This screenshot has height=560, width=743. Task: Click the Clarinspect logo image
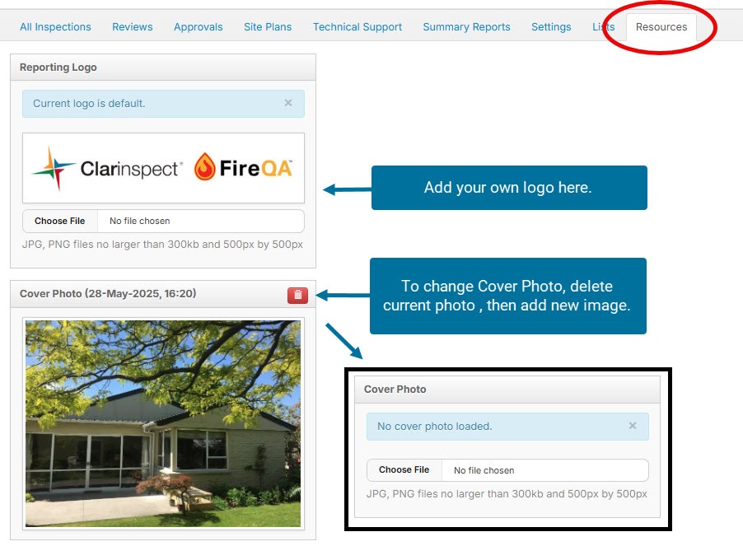tap(107, 169)
